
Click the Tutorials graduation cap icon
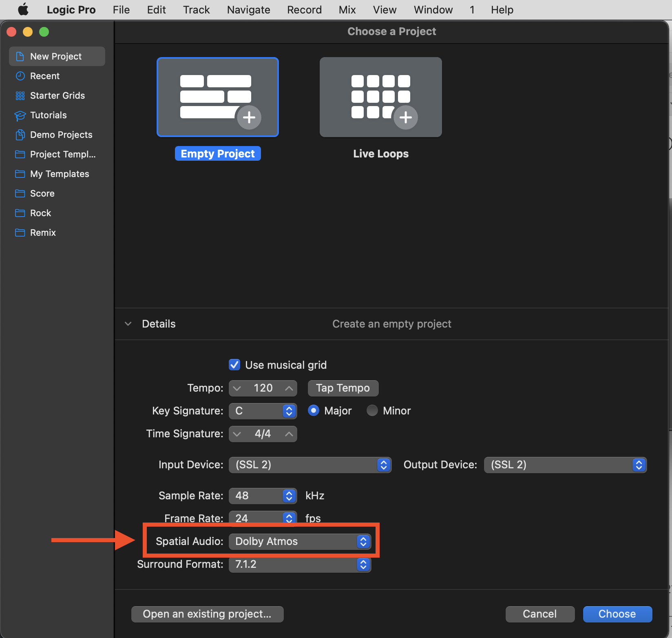coord(20,115)
